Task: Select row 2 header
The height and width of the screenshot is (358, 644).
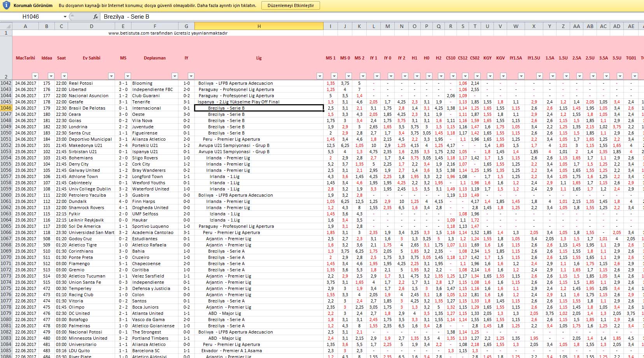Action: pos(6,58)
